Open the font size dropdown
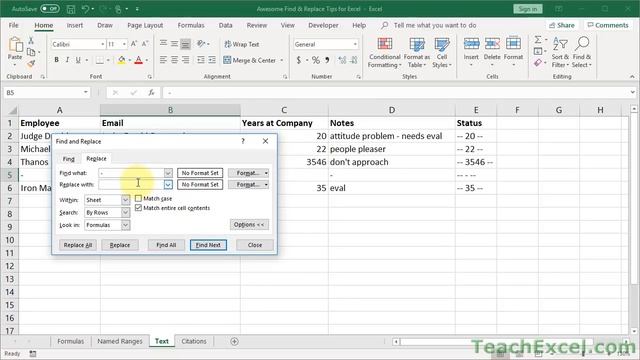 point(124,44)
